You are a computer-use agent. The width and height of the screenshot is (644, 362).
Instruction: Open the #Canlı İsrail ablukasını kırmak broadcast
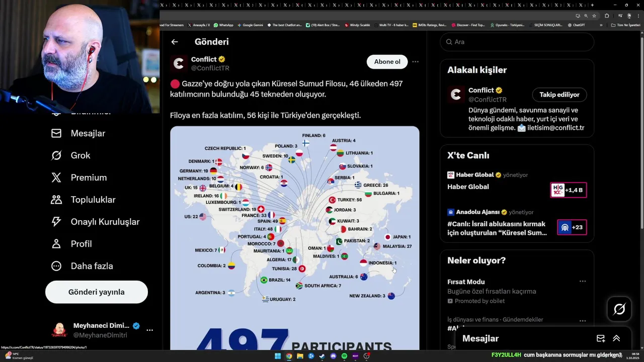click(x=497, y=228)
